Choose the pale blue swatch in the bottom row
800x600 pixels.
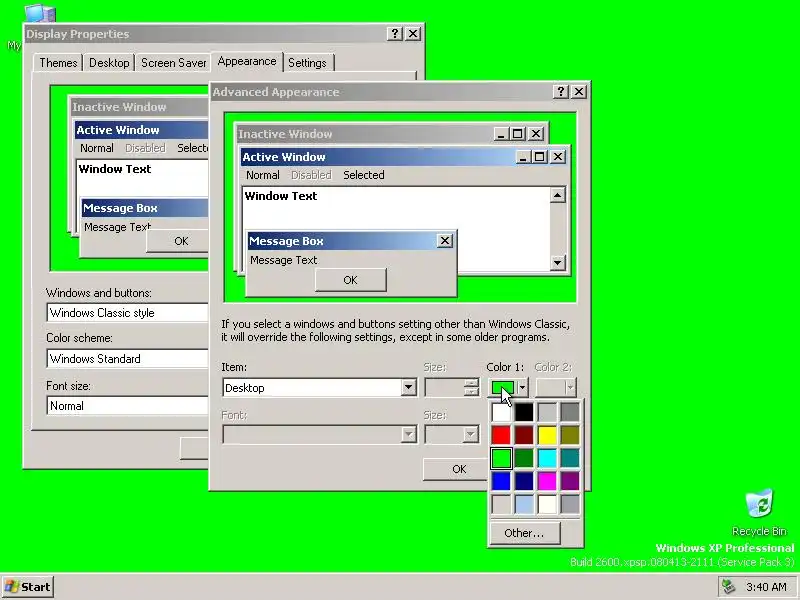click(x=524, y=504)
